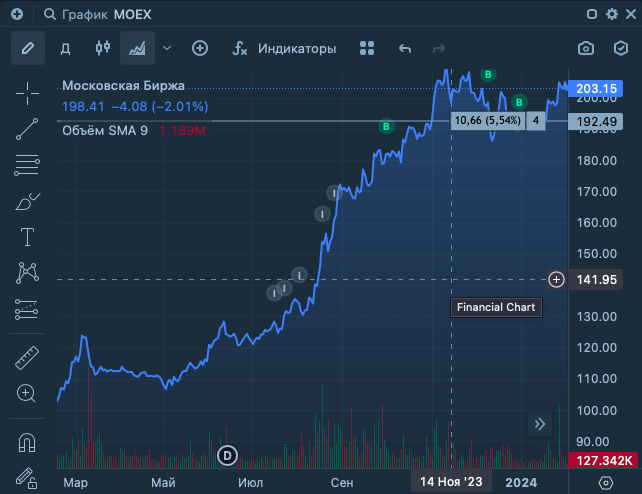Open the chart layout grid icon
The image size is (642, 494).
coord(367,48)
